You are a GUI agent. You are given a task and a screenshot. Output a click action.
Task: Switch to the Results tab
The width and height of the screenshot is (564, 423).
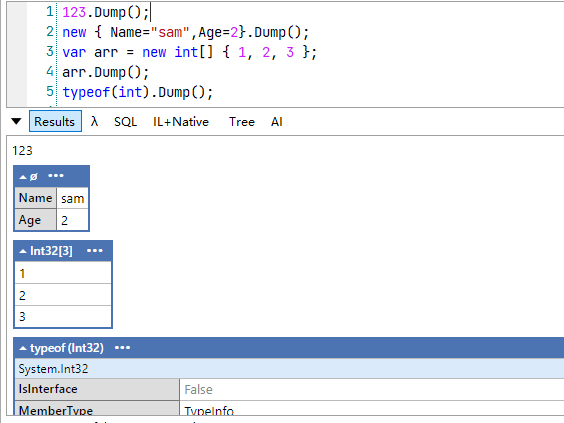(x=55, y=122)
